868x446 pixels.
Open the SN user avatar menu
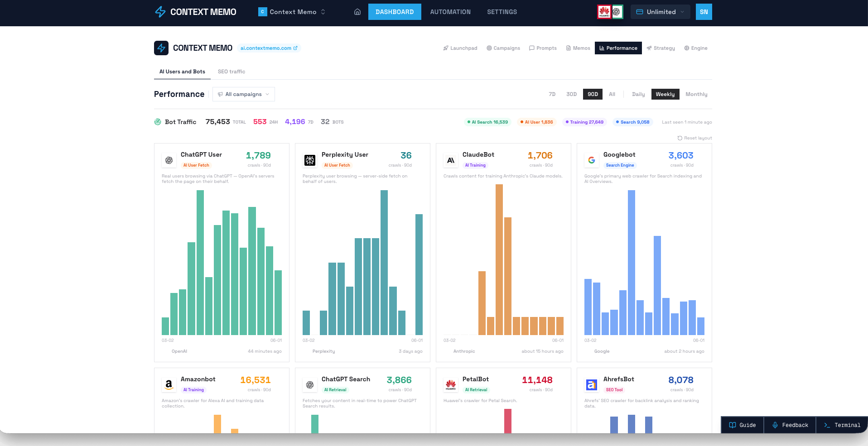click(x=704, y=12)
